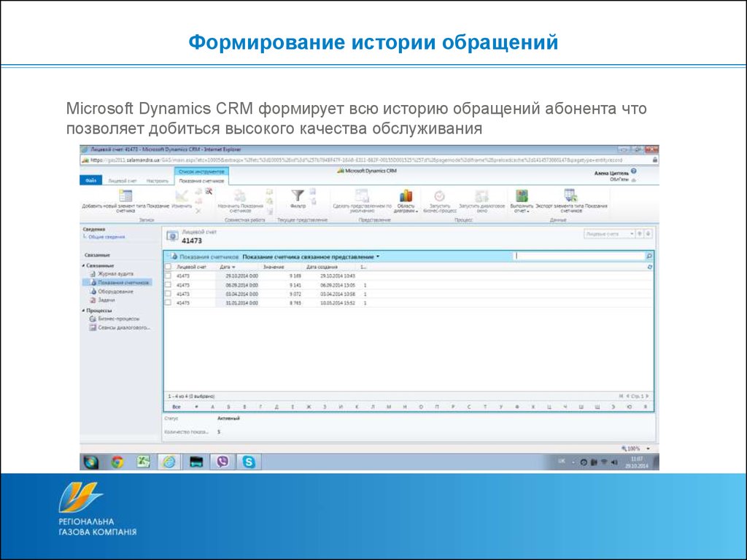Click the Лицевой счет column header
Image resolution: width=747 pixels, height=560 pixels.
coord(192,267)
